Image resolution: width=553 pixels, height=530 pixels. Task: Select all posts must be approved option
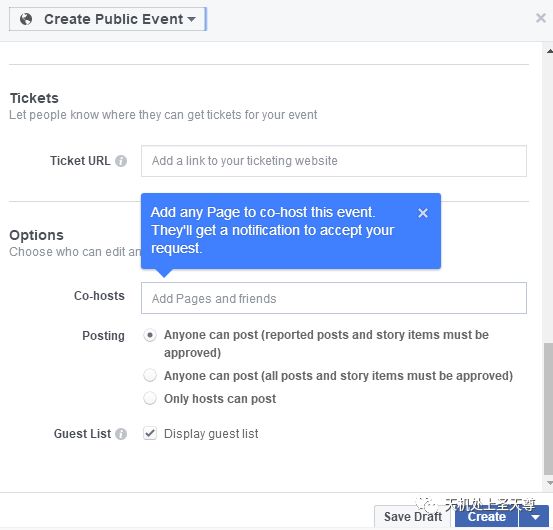(150, 375)
